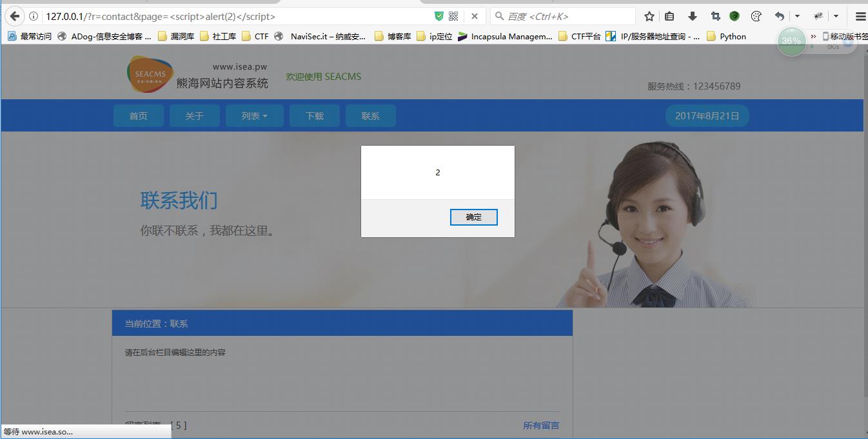The image size is (868, 439).
Task: Open the bug extension icon
Action: [818, 16]
